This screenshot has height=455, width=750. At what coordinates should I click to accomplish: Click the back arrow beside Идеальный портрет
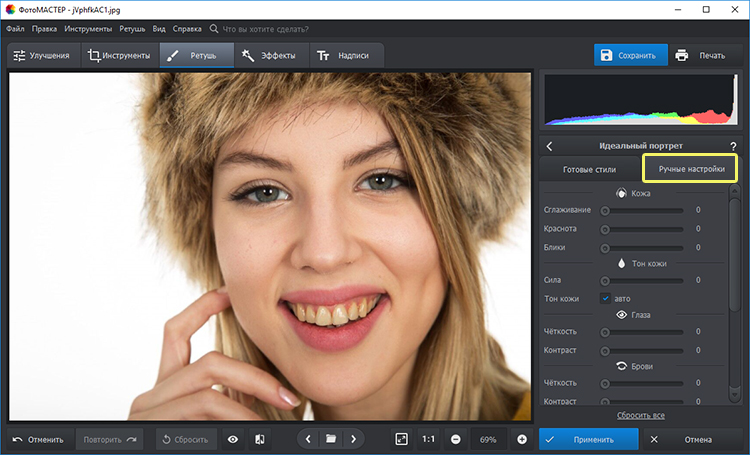coord(549,146)
